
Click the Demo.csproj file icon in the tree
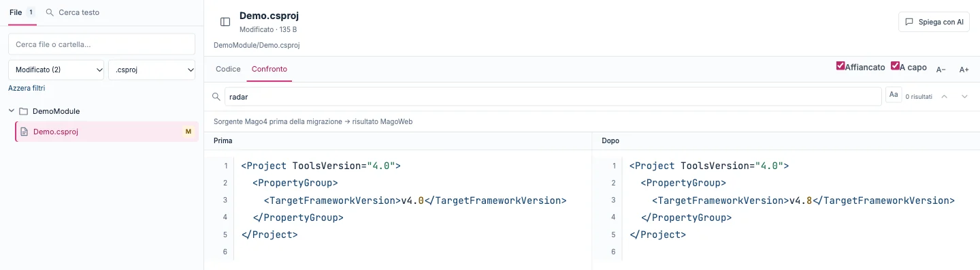click(24, 132)
